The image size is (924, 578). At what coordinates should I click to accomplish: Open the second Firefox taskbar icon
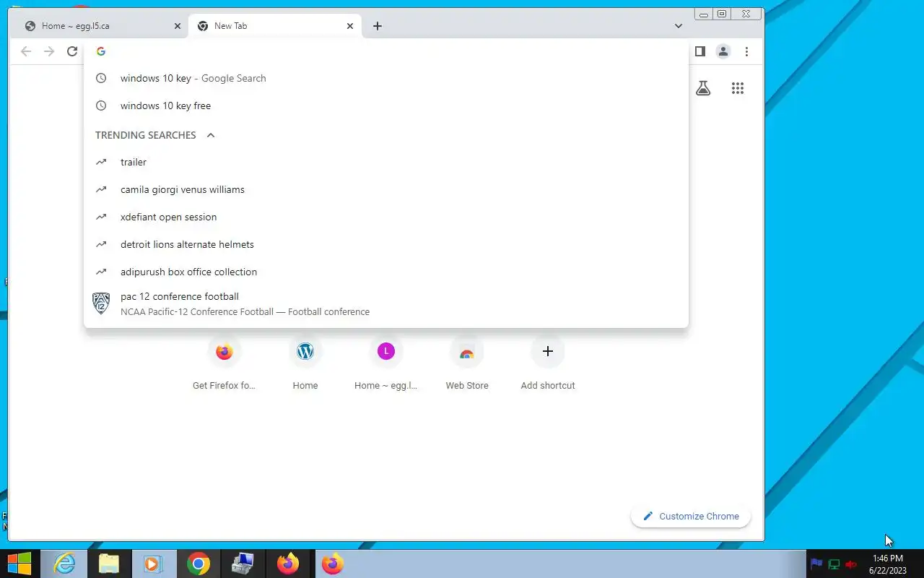tap(333, 564)
